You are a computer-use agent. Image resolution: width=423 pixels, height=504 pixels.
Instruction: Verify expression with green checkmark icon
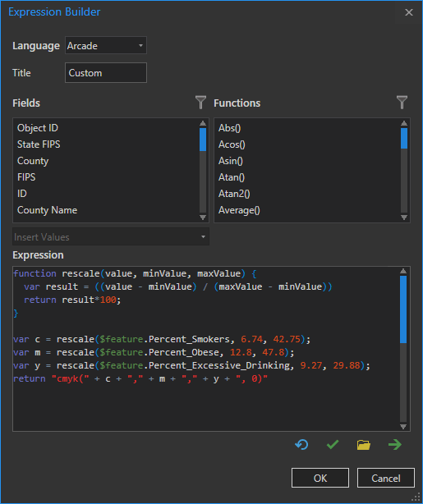coord(333,445)
